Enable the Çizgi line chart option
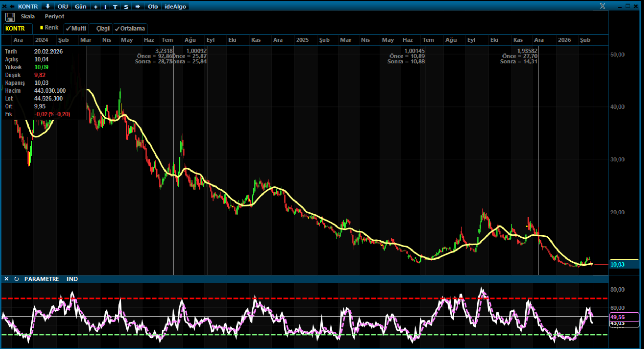Screen dimensions: 644x349 (x=102, y=29)
